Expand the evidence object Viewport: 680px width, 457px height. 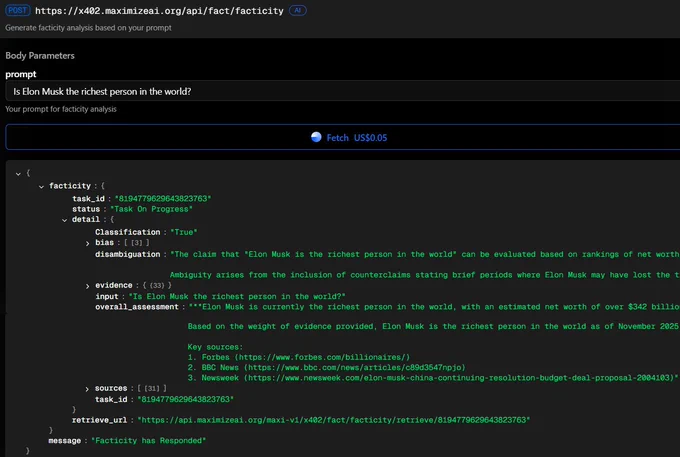[87, 286]
